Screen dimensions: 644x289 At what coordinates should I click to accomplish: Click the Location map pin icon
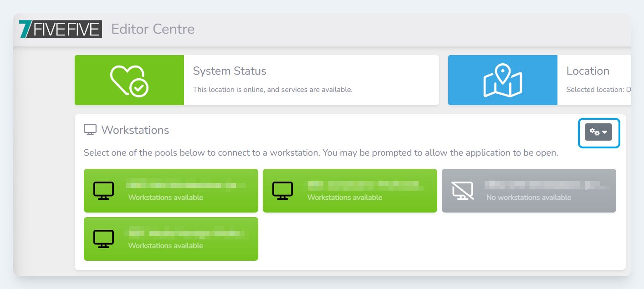coord(502,81)
